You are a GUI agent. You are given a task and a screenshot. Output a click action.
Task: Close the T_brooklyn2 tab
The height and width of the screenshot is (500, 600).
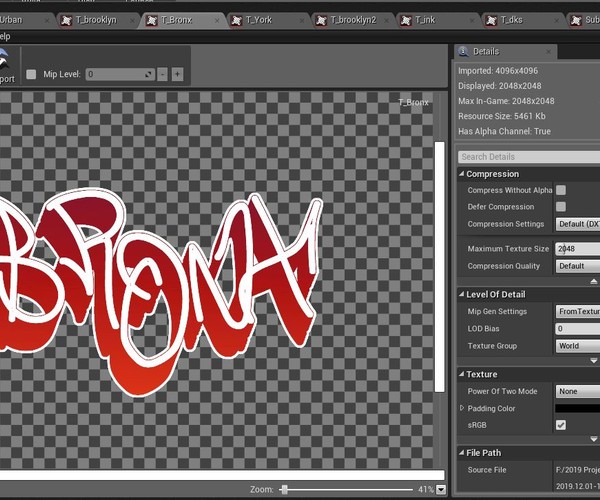click(x=387, y=21)
